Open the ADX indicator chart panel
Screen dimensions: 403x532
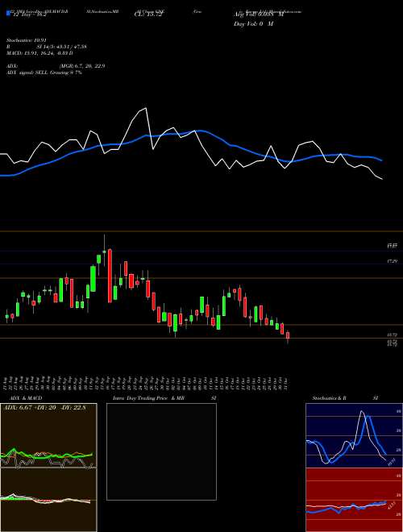(x=48, y=435)
